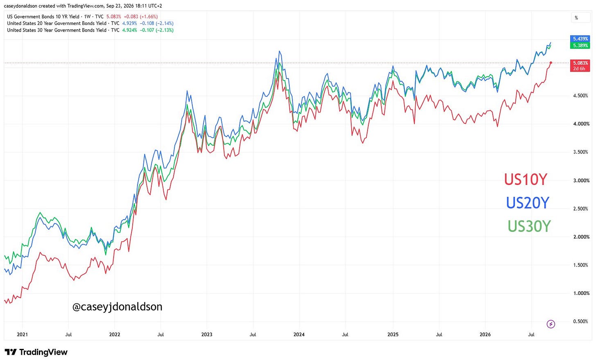Click the +0.083 (+1.66%) change value
Image resolution: width=596 pixels, height=364 pixels.
click(x=141, y=17)
